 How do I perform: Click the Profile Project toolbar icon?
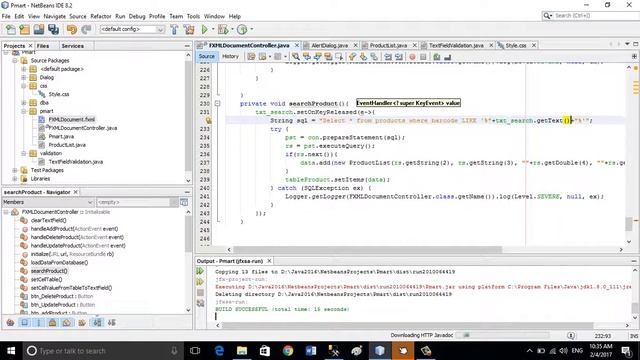(x=242, y=29)
